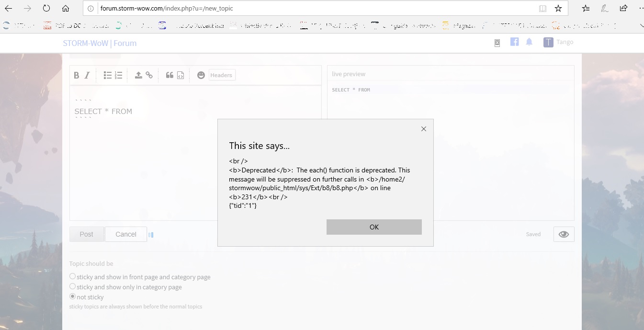Click inside the post text editor
This screenshot has height=330, width=644.
(x=195, y=153)
